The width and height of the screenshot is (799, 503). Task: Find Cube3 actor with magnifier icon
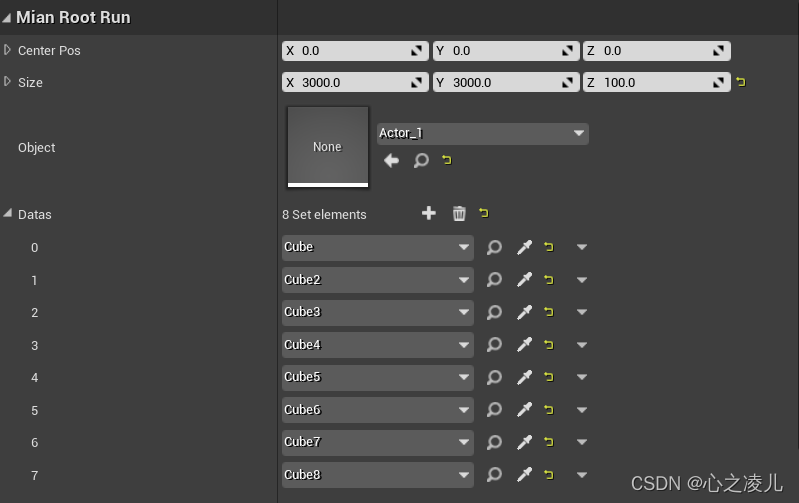tap(494, 312)
